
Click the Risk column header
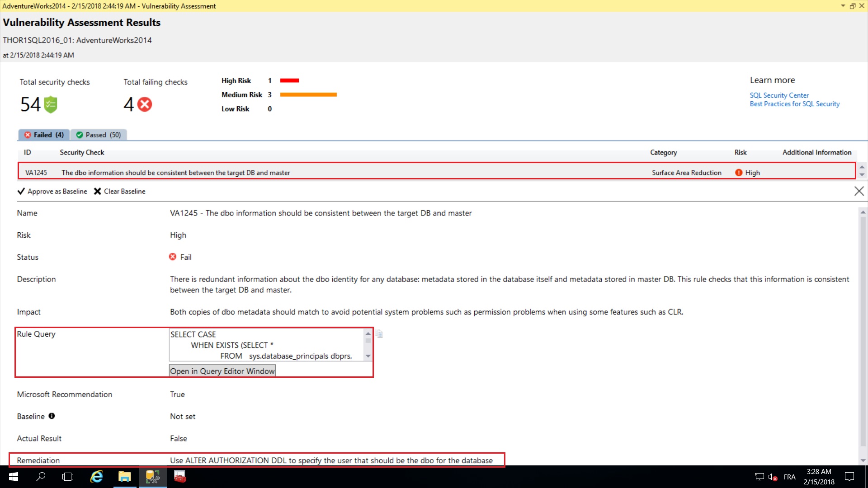point(740,152)
